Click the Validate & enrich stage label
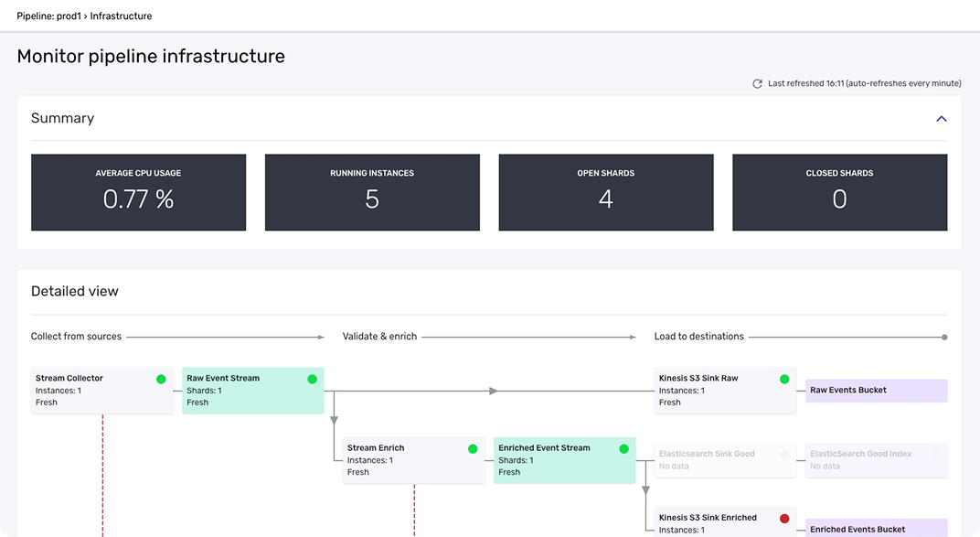 (379, 337)
